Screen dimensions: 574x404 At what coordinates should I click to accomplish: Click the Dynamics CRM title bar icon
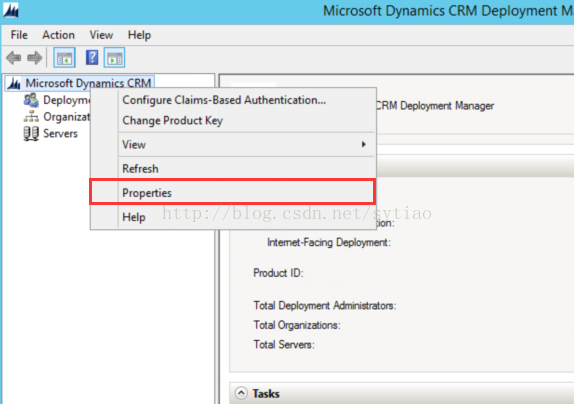pyautogui.click(x=11, y=10)
